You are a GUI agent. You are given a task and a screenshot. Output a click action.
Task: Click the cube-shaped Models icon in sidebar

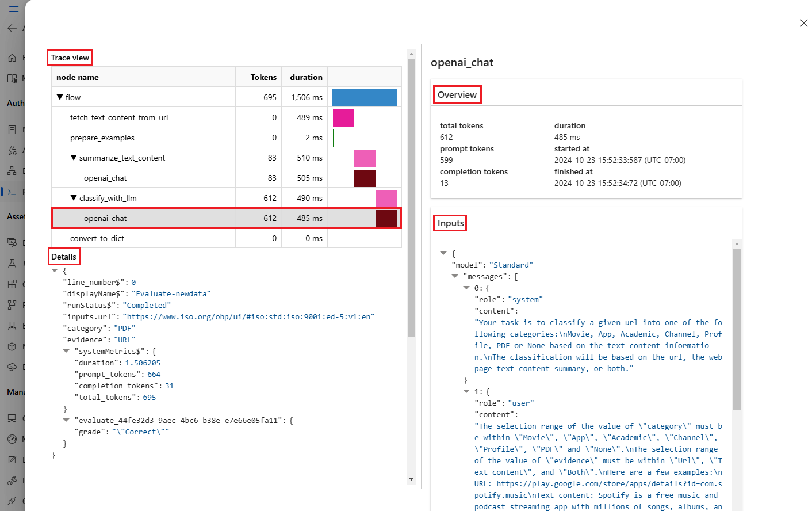pyautogui.click(x=12, y=346)
